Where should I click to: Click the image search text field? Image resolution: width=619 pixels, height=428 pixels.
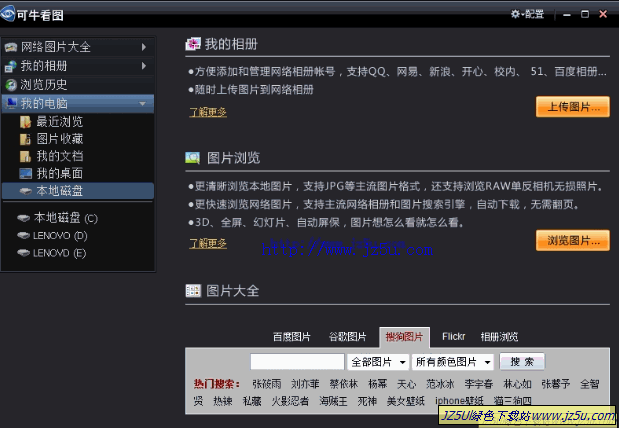tap(297, 361)
